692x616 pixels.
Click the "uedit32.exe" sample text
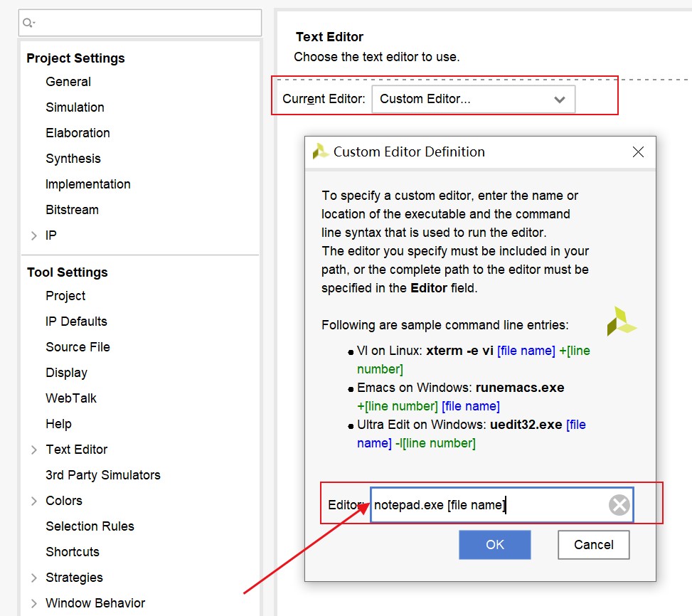click(526, 425)
